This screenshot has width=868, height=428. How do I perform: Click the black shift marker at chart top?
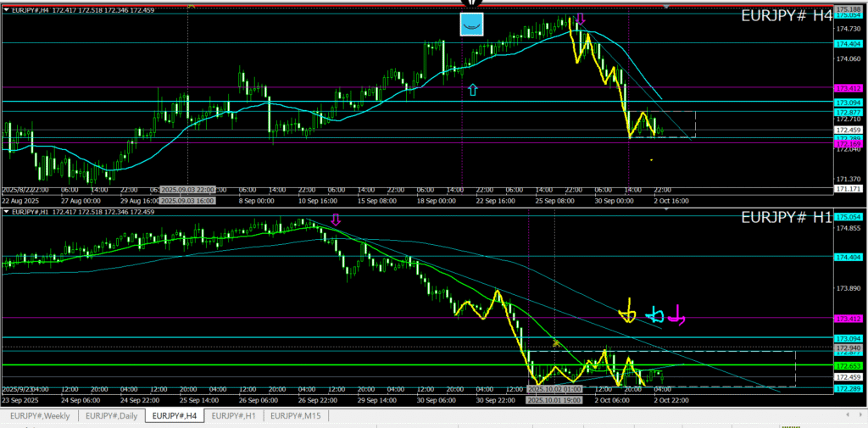point(470,3)
